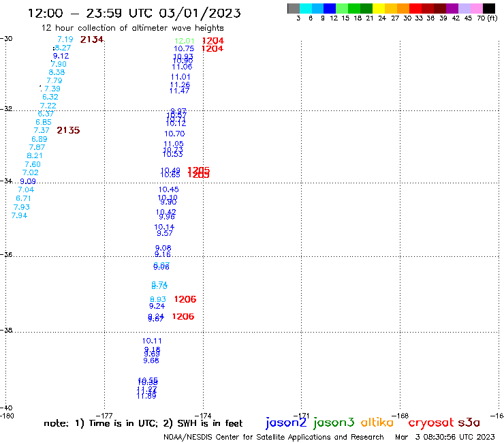Click the wave height value 8.38
Image resolution: width=504 pixels, height=443 pixels.
57,72
